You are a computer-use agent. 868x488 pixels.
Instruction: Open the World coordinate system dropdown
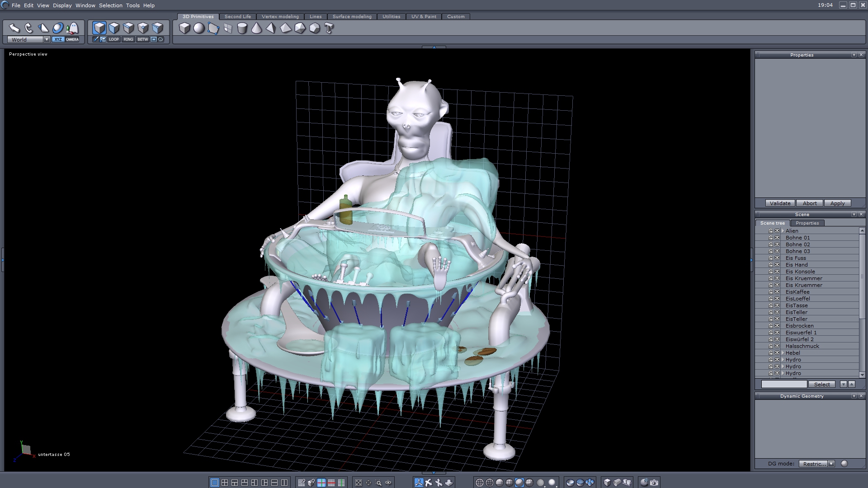tap(47, 40)
